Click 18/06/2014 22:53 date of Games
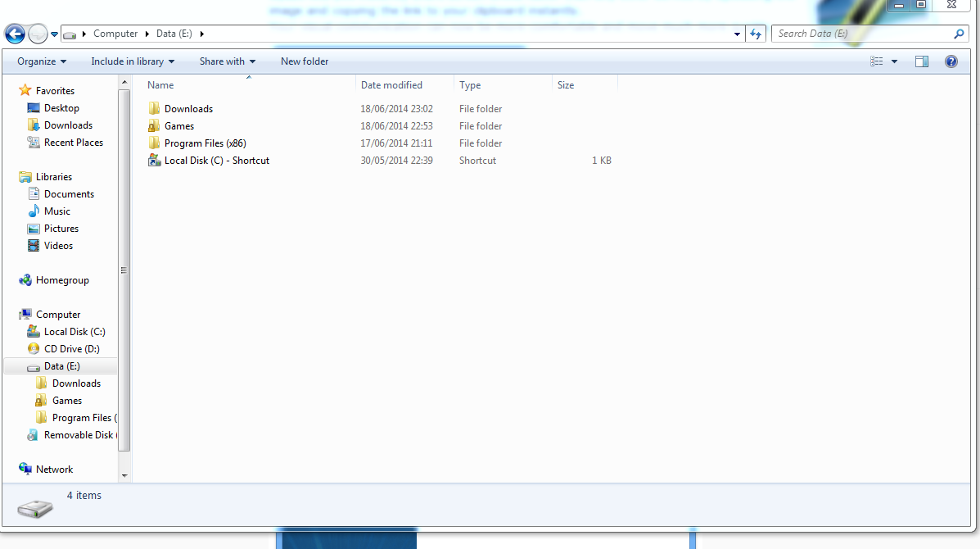Screen dimensions: 980x549 tap(396, 126)
